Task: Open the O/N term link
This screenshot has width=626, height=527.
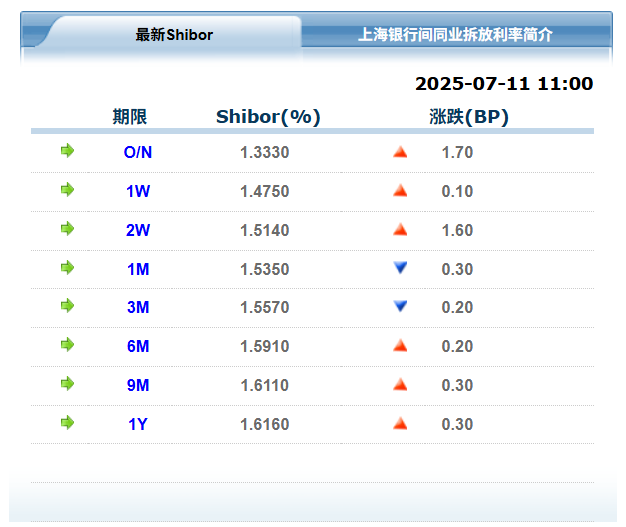Action: tap(138, 152)
